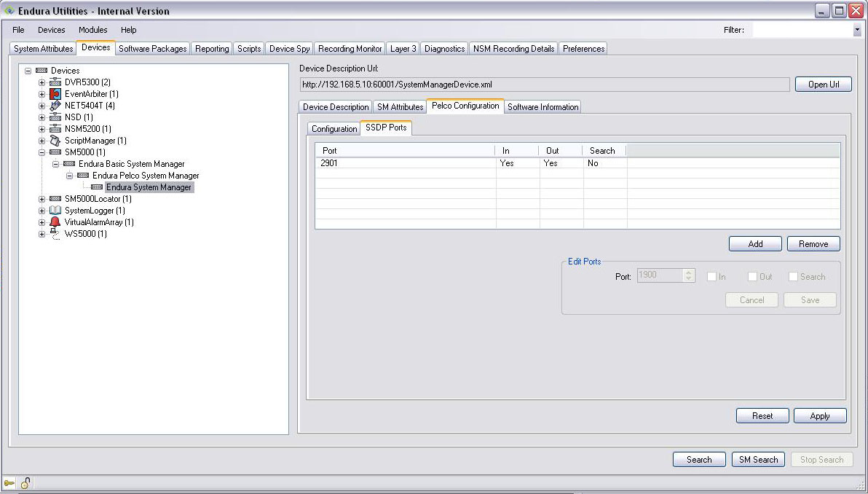
Task: Click the EventArbiter device icon
Action: click(x=55, y=94)
